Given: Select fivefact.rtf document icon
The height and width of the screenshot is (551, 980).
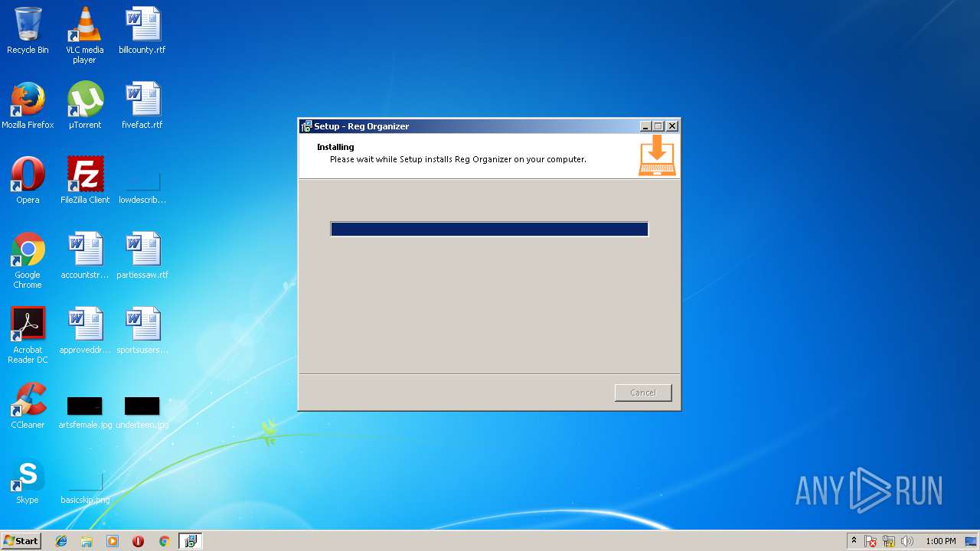Looking at the screenshot, I should click(x=142, y=106).
